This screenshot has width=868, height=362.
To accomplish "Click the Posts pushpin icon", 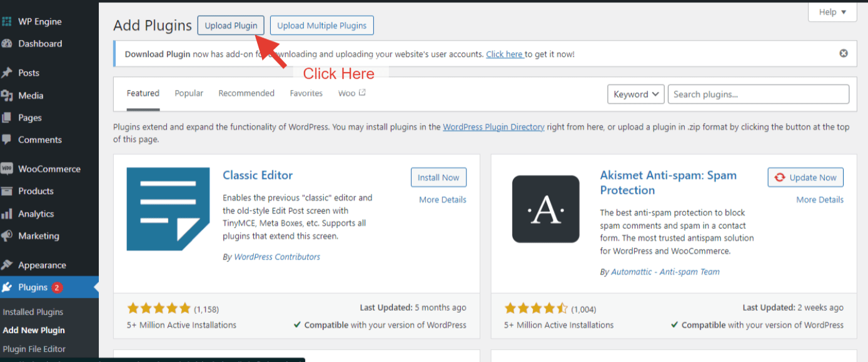I will (7, 73).
